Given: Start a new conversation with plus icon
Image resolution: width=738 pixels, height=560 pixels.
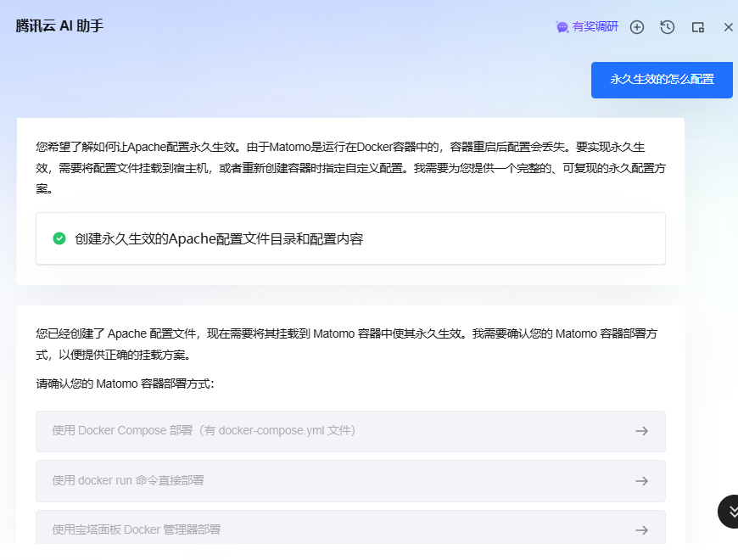Looking at the screenshot, I should pyautogui.click(x=637, y=27).
